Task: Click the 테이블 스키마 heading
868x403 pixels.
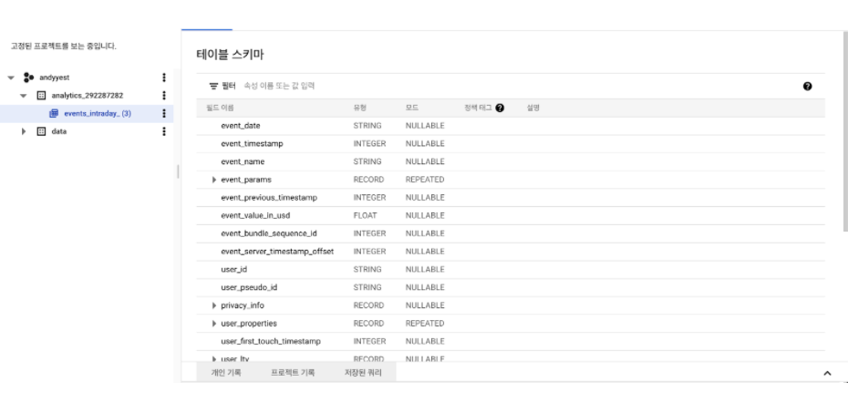Action: (x=230, y=55)
